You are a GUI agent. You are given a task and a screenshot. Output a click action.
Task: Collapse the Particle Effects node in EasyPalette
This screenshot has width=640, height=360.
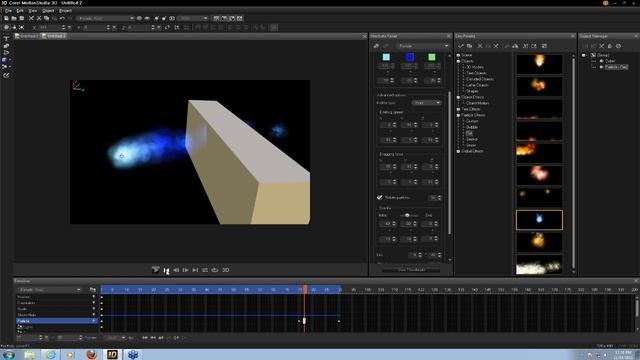458,115
